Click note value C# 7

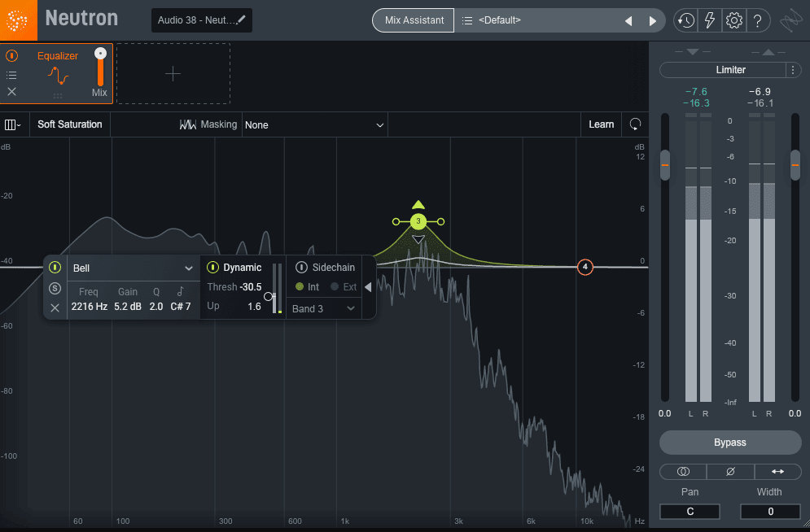[181, 307]
